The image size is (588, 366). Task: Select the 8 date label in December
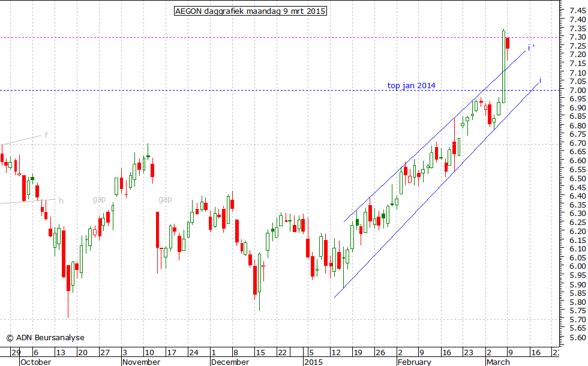235,353
